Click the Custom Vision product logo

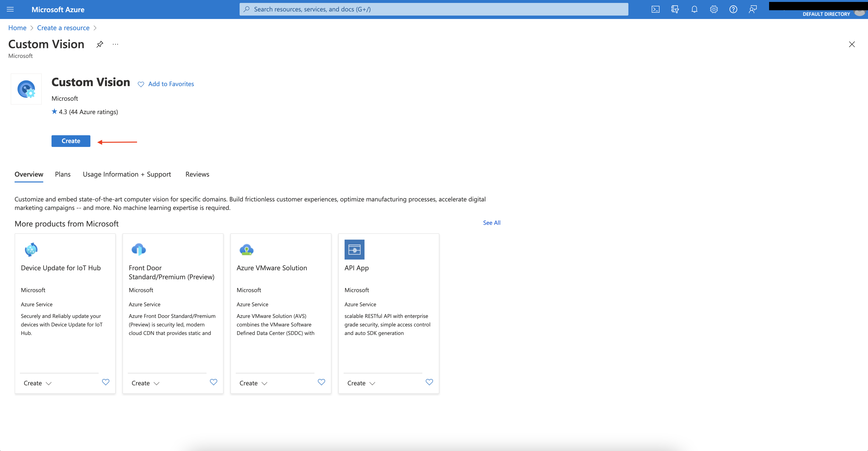[26, 89]
